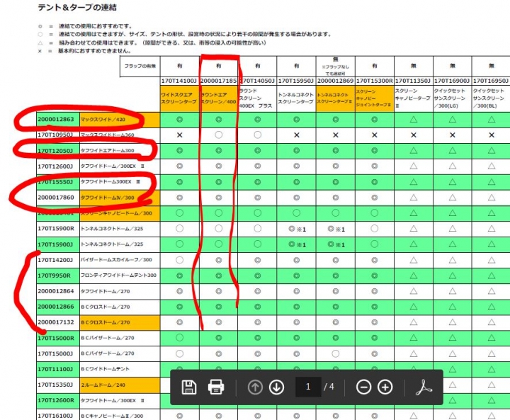
Task: Click column code 170T11350J
Action: (414, 81)
